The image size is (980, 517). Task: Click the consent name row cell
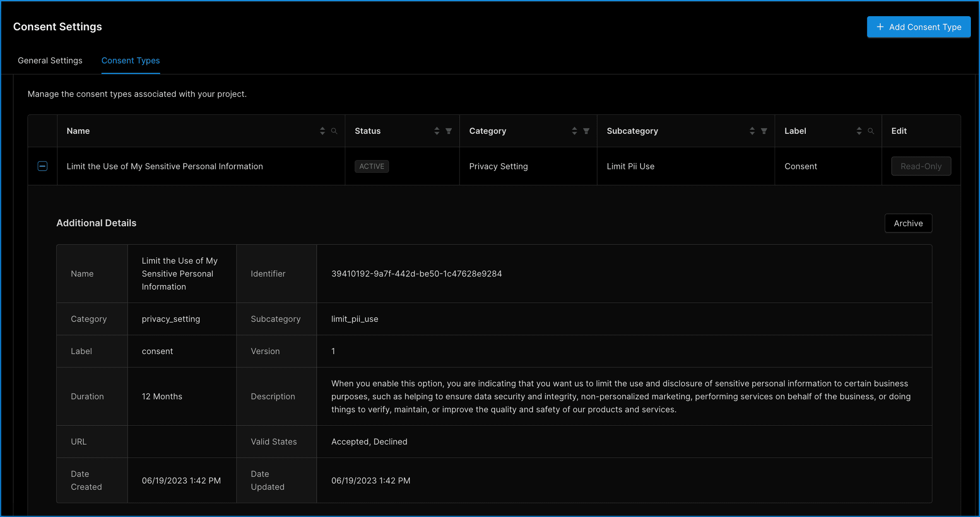tap(164, 166)
